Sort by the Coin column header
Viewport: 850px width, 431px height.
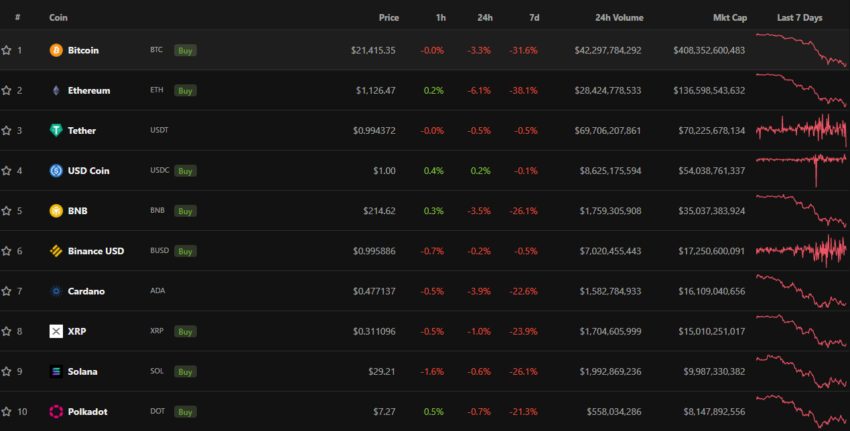coord(59,17)
